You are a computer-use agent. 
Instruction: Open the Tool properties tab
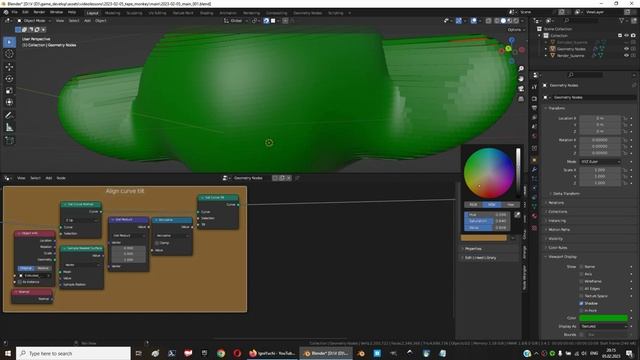click(x=534, y=87)
